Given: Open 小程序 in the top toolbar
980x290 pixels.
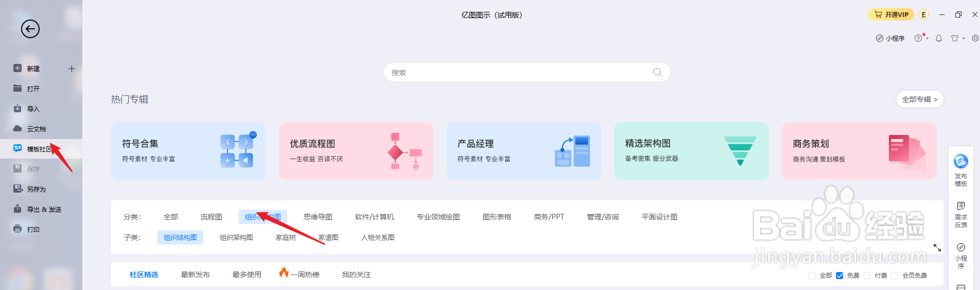Looking at the screenshot, I should coord(890,38).
